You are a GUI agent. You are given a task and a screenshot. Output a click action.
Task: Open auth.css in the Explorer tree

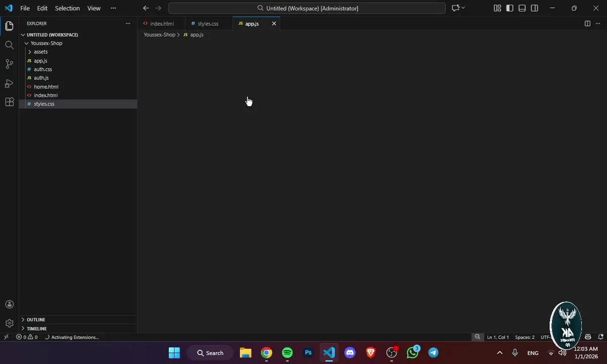point(78,69)
